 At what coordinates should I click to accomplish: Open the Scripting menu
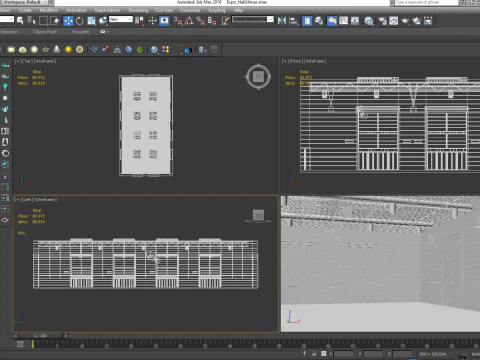217,10
